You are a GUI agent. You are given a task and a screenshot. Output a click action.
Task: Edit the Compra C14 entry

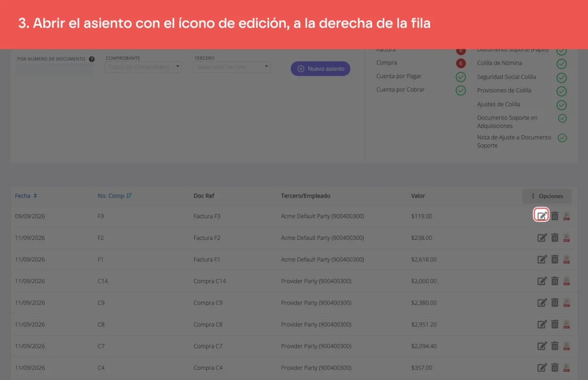[542, 281]
